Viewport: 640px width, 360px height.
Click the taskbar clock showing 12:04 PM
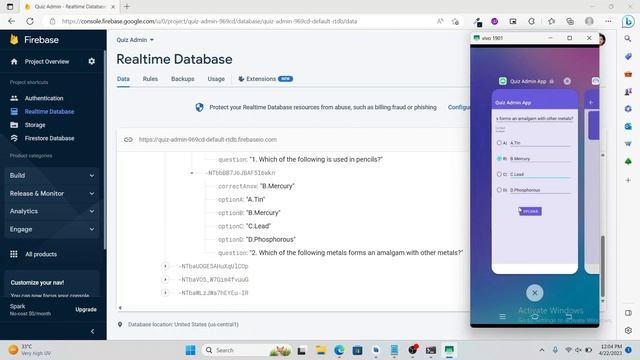tap(611, 350)
